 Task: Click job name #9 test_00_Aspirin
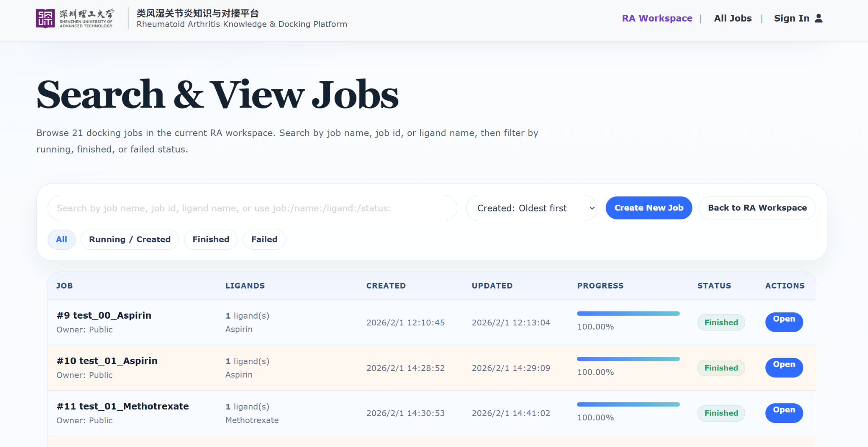(x=104, y=315)
